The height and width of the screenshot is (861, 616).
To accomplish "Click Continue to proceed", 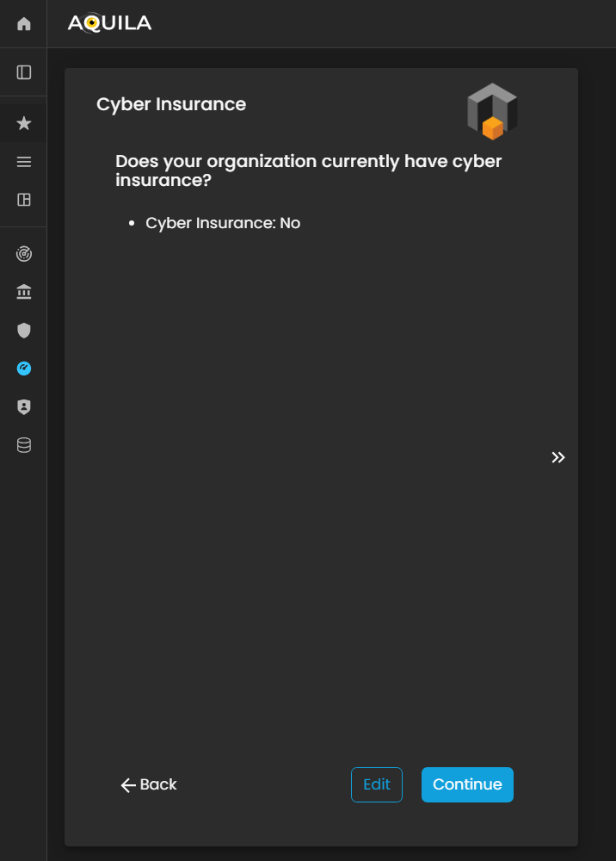I will pos(467,784).
